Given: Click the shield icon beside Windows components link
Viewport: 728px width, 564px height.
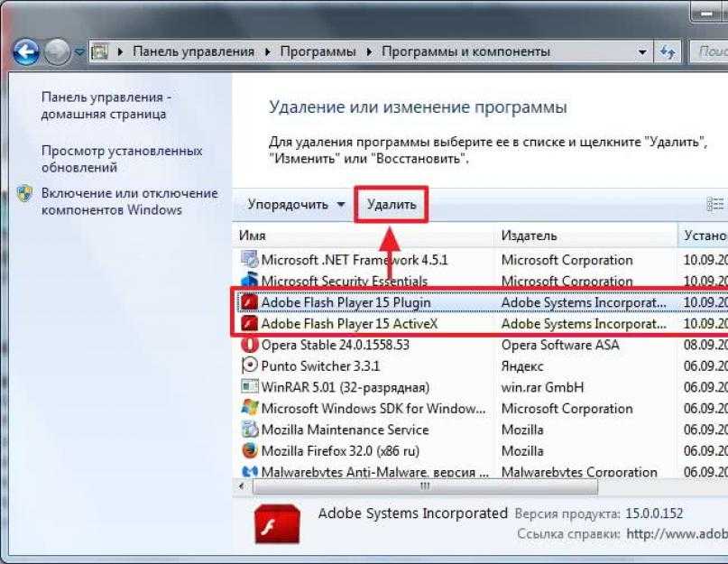Looking at the screenshot, I should pos(24,193).
